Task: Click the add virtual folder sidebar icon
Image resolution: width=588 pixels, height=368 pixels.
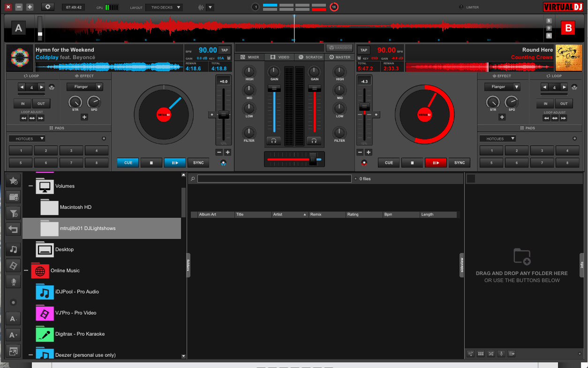Action: click(14, 197)
